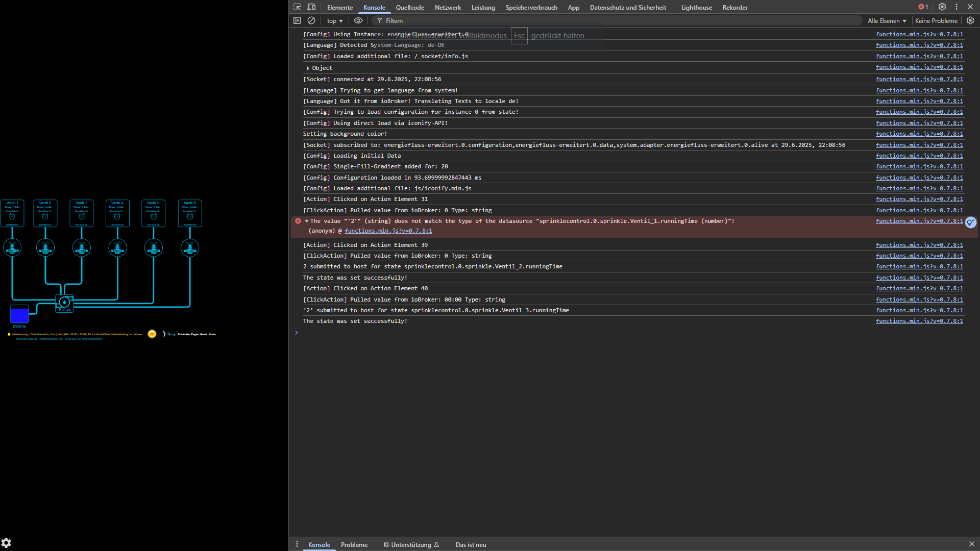Open the Probleme drawer tab
The height and width of the screenshot is (551, 980).
(354, 545)
